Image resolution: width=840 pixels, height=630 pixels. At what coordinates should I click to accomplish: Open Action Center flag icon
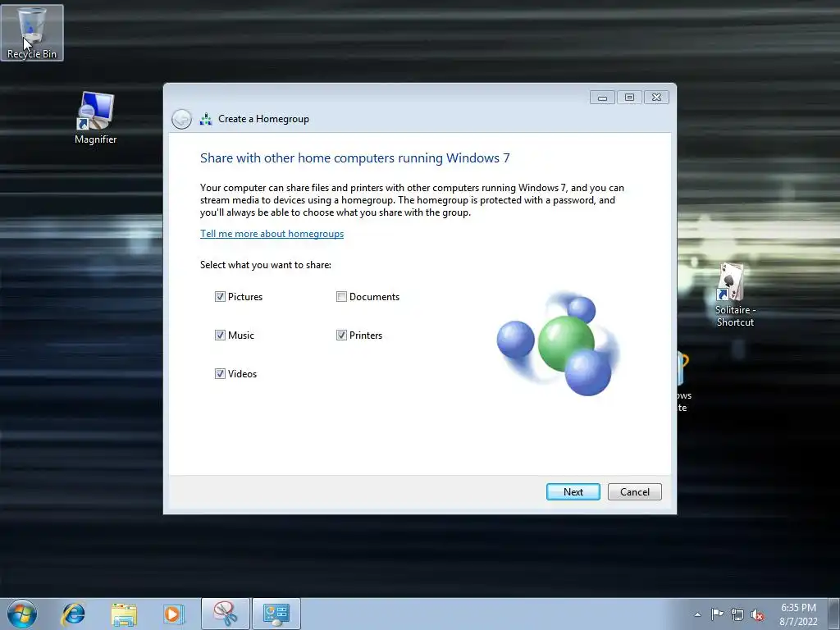click(x=717, y=614)
